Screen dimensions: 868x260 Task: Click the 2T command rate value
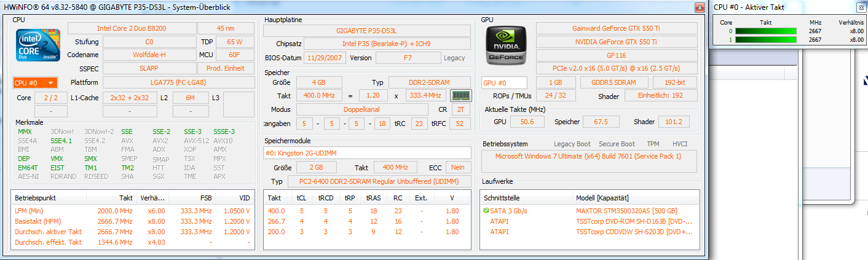click(461, 109)
